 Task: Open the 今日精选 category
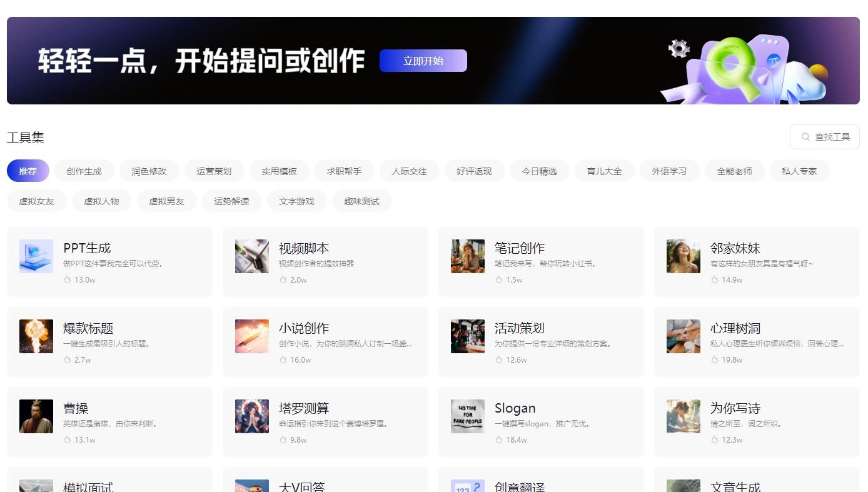[x=540, y=171]
